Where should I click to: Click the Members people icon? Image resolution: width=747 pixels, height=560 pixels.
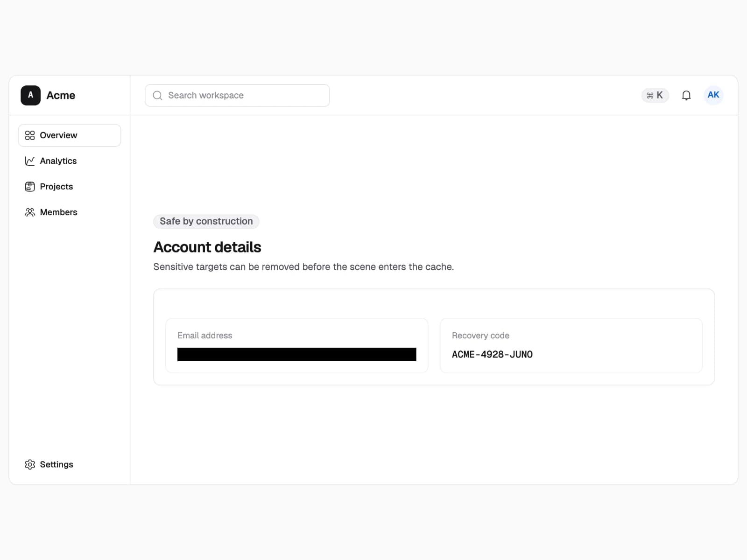[x=30, y=212]
